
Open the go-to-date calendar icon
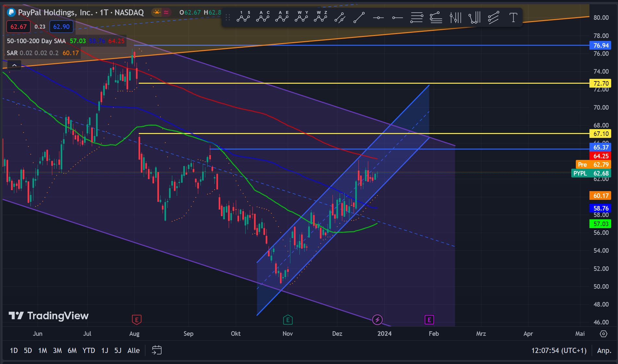click(x=157, y=350)
